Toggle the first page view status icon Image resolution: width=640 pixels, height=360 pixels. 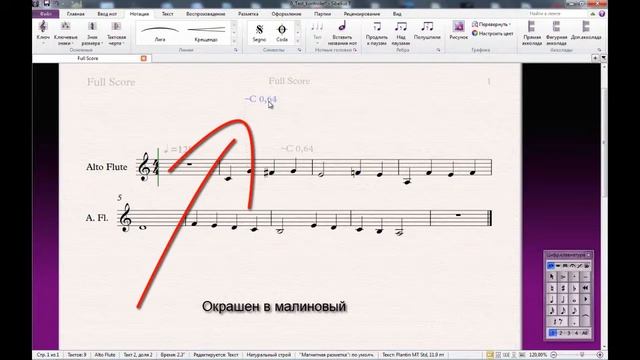490,355
